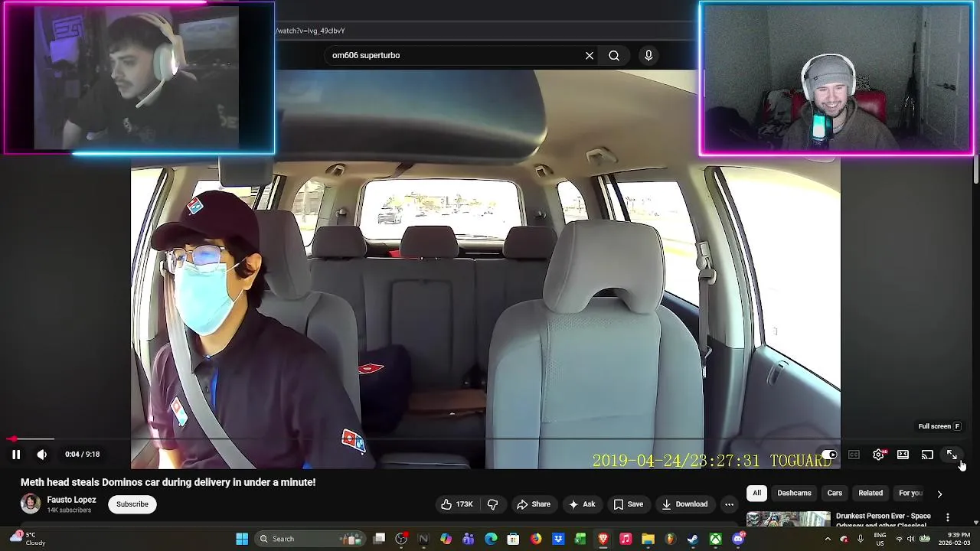This screenshot has height=551, width=980.
Task: Select the Cars filter chip
Action: click(835, 494)
